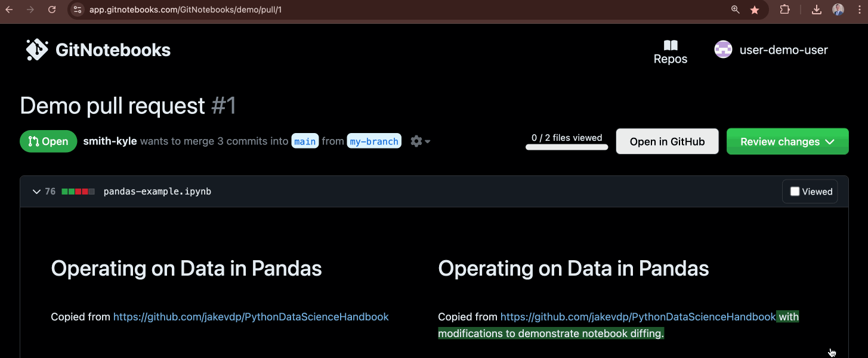The width and height of the screenshot is (868, 358).
Task: Click the user-demo-user avatar icon
Action: [723, 50]
